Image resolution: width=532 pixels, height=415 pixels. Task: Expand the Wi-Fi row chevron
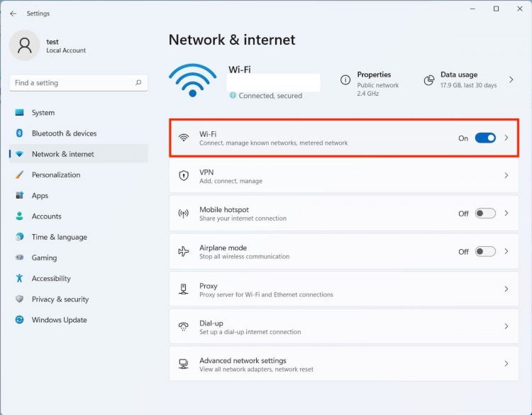click(506, 138)
